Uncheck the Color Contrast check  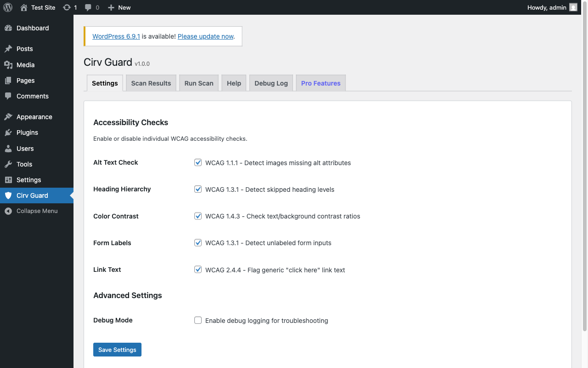198,216
